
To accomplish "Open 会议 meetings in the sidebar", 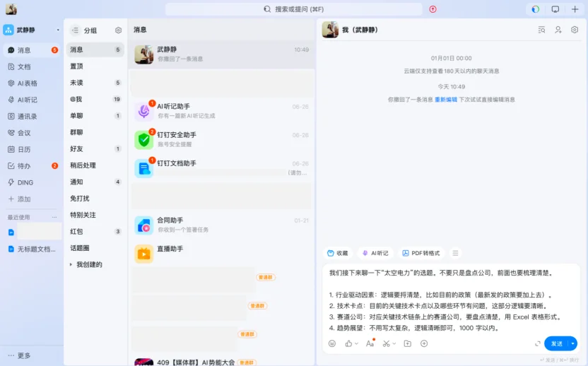I will tap(32, 133).
